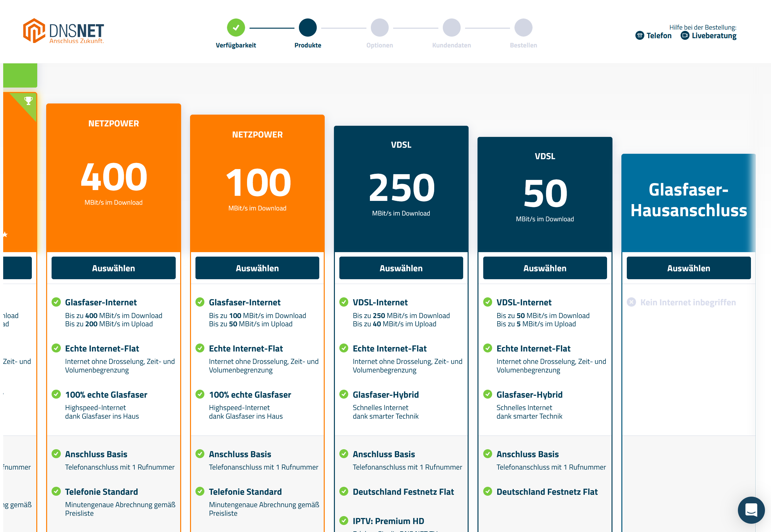Open the chat widget bubble

coord(751,510)
